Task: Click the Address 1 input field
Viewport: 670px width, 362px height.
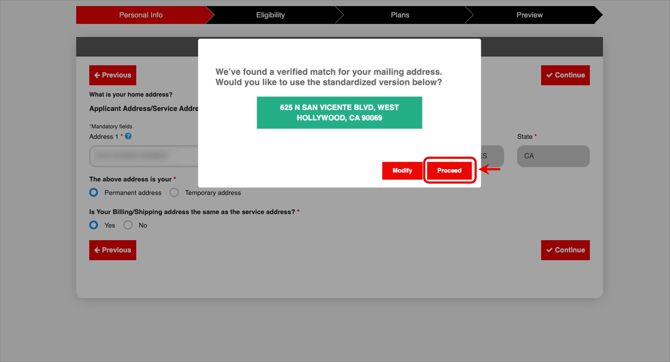Action: pyautogui.click(x=144, y=156)
